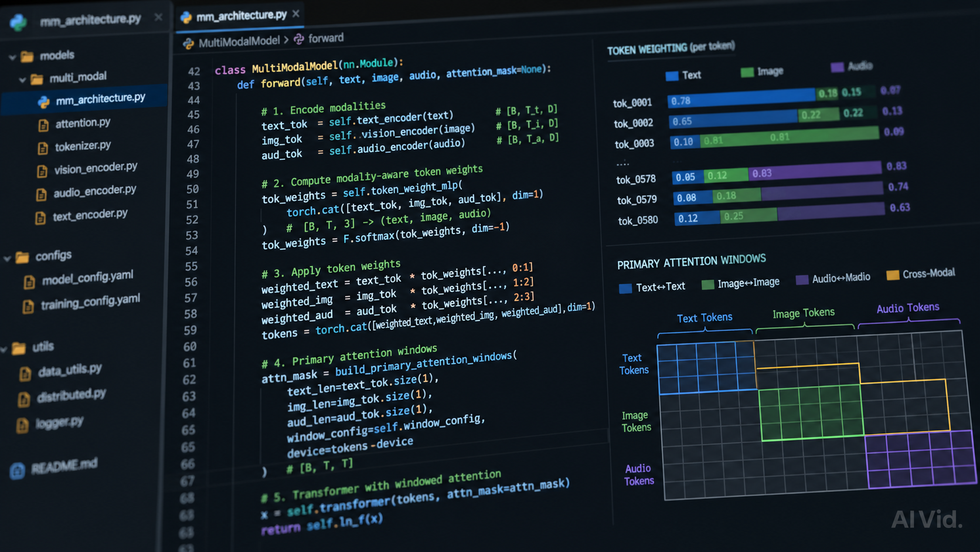Click the file icon beside audio_encoder.py
The height and width of the screenshot is (552, 980).
(40, 194)
